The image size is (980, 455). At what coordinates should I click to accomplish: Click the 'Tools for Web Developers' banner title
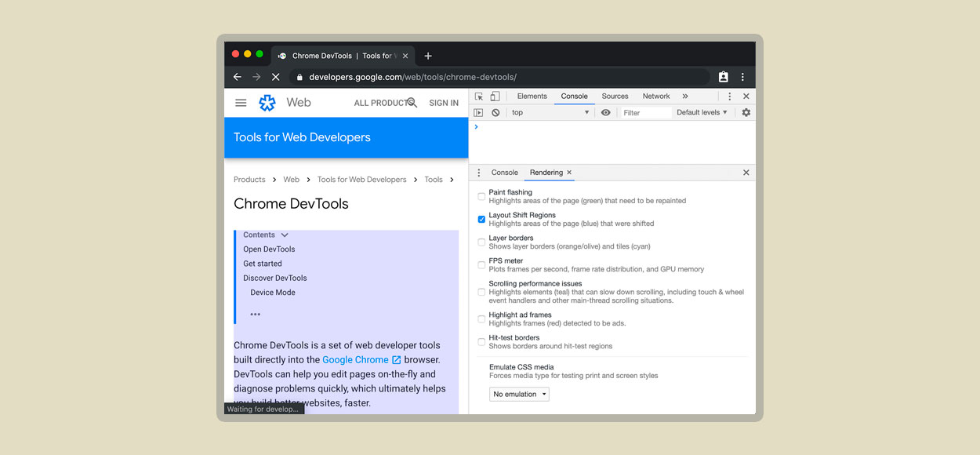(302, 137)
